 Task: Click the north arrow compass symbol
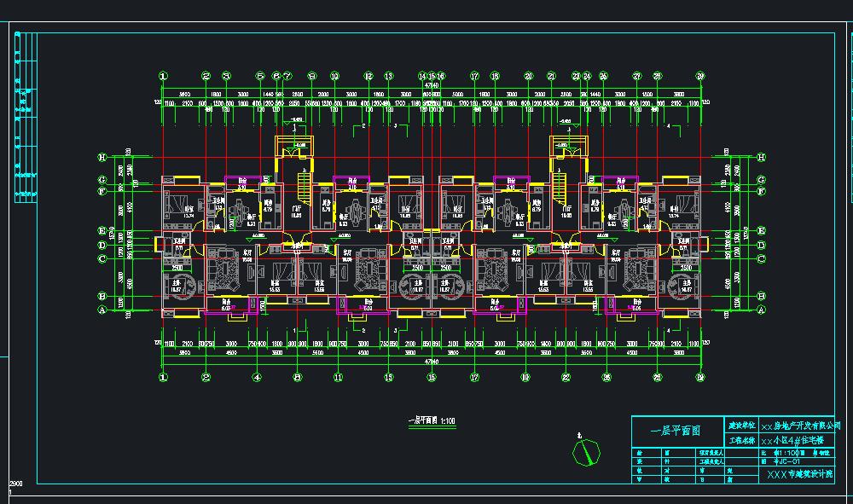click(586, 451)
